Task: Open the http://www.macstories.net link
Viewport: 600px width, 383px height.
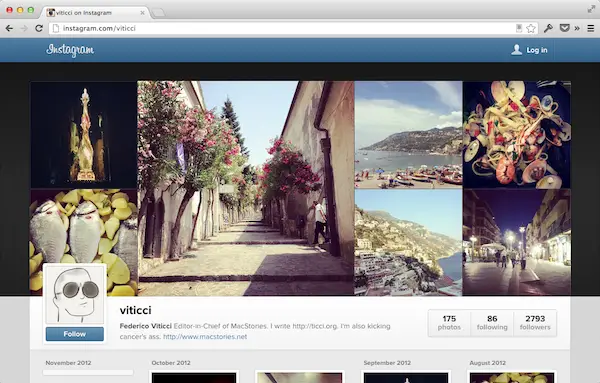Action: (205, 337)
